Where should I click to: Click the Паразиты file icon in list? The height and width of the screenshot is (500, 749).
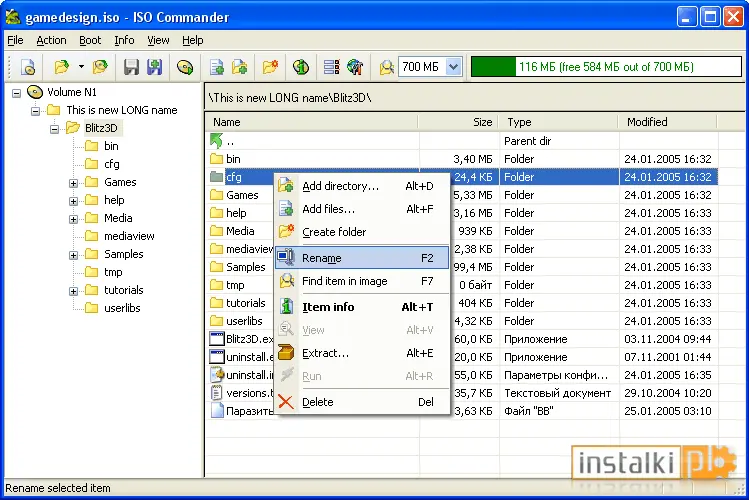[217, 411]
